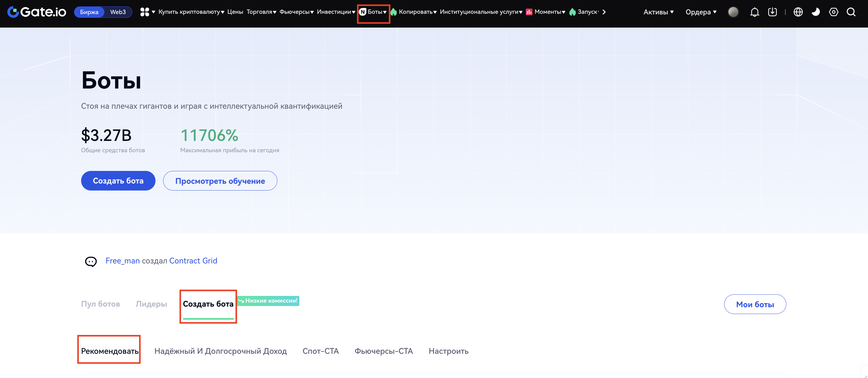Open the language globe icon

(798, 12)
